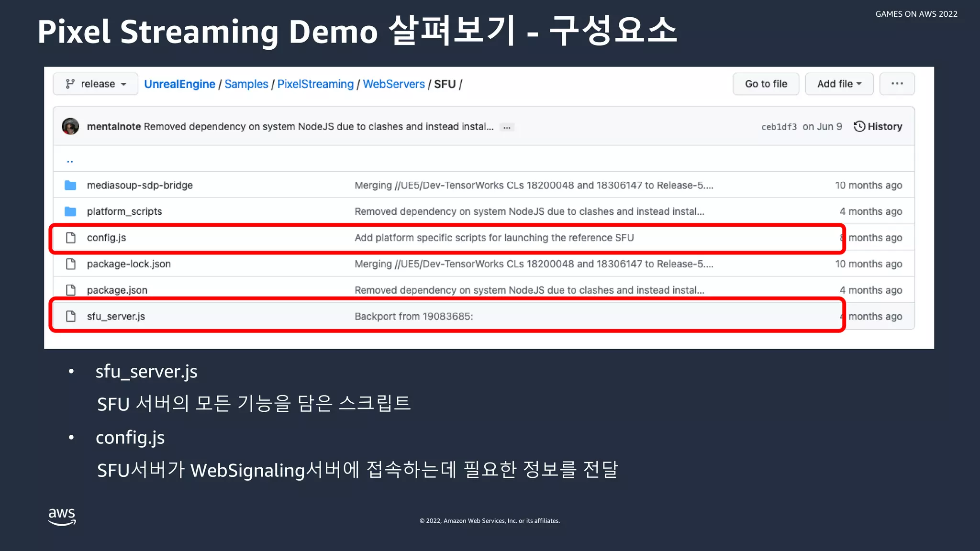Open platform_scripts commit message link
This screenshot has height=551, width=980.
click(x=529, y=211)
